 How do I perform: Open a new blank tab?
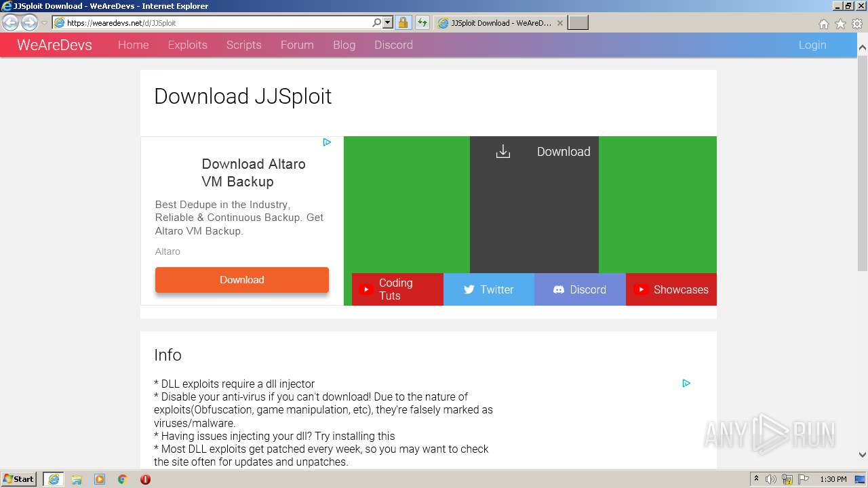pos(578,22)
